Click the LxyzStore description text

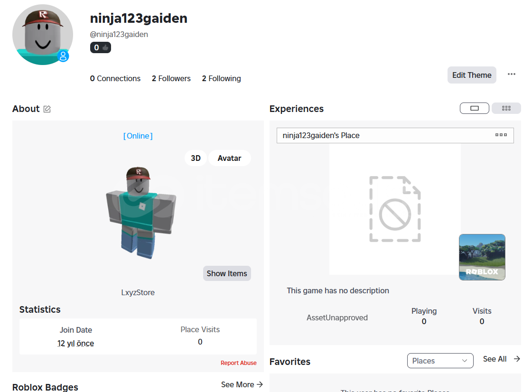click(138, 292)
